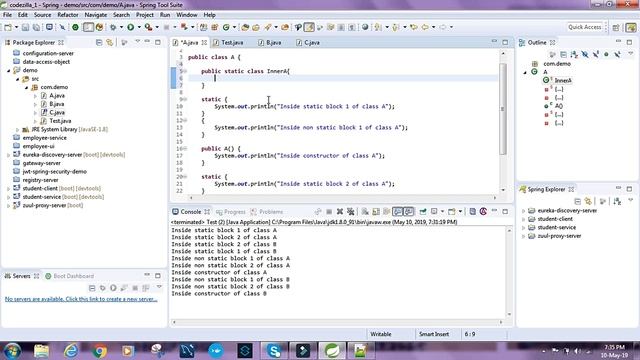
Task: Open the Open Console dropdown arrow
Action: point(460,211)
